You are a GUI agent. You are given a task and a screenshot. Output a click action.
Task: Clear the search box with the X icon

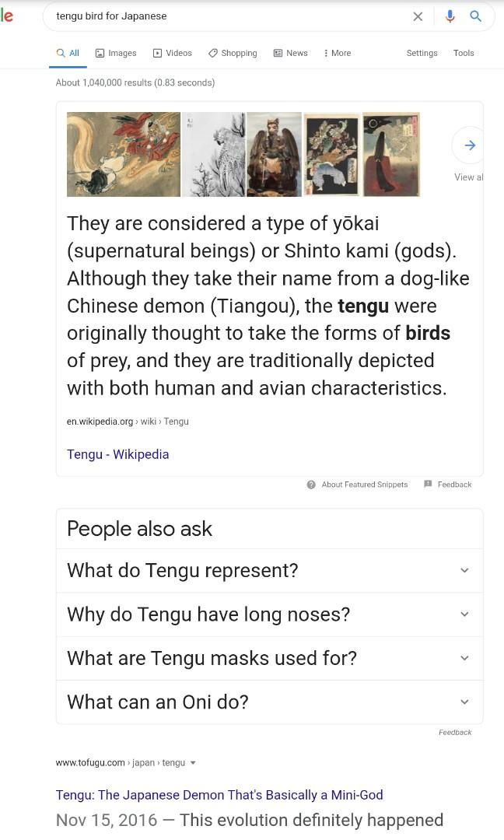418,16
